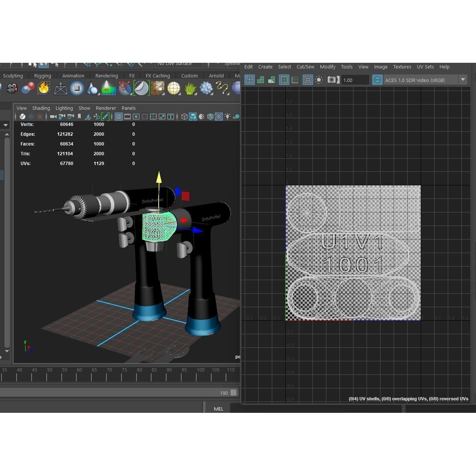
Task: Select the Fluids fire effect icon on FX shelf
Action: pyautogui.click(x=44, y=88)
